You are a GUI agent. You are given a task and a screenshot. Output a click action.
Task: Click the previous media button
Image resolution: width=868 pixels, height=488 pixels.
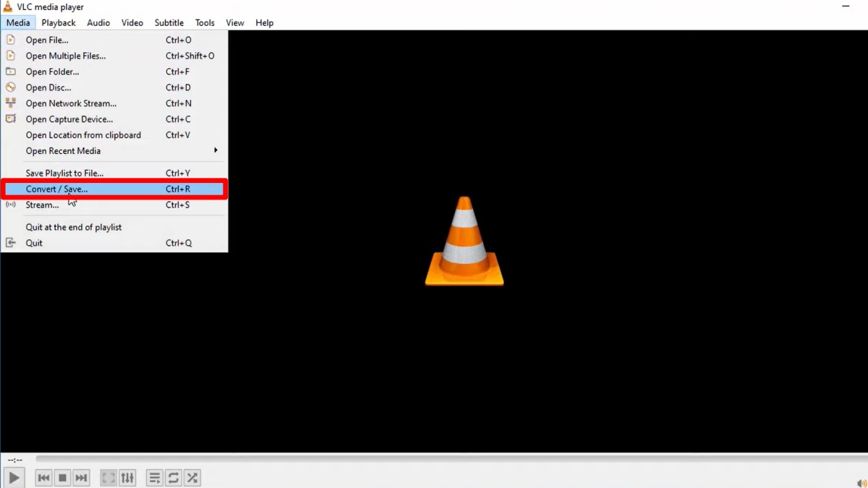tap(43, 478)
